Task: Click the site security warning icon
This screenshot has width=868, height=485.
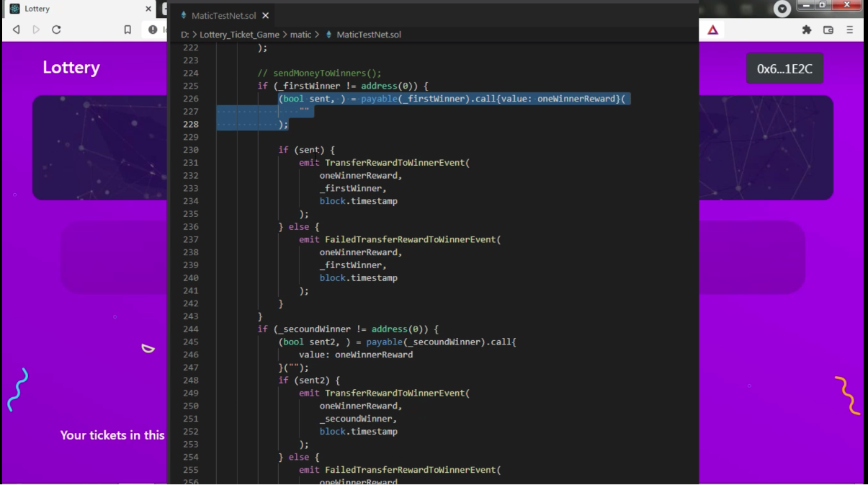Action: (153, 30)
